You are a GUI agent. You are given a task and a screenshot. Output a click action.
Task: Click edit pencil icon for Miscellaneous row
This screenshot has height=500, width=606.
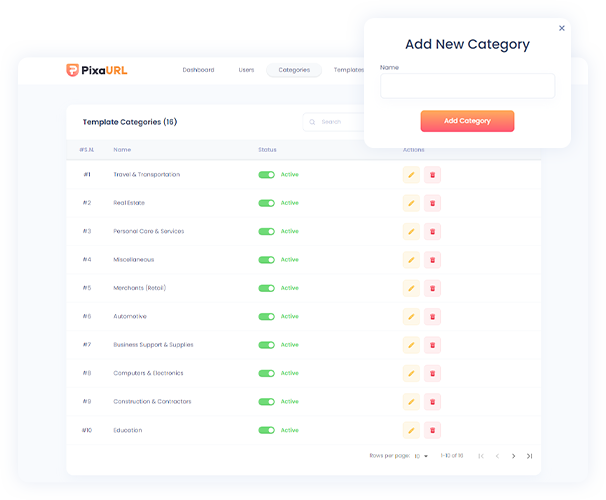coord(411,260)
